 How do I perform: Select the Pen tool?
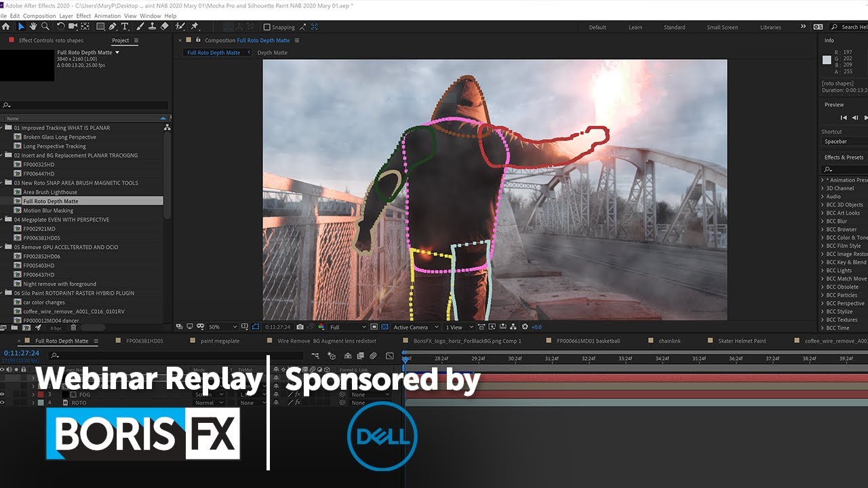[113, 26]
